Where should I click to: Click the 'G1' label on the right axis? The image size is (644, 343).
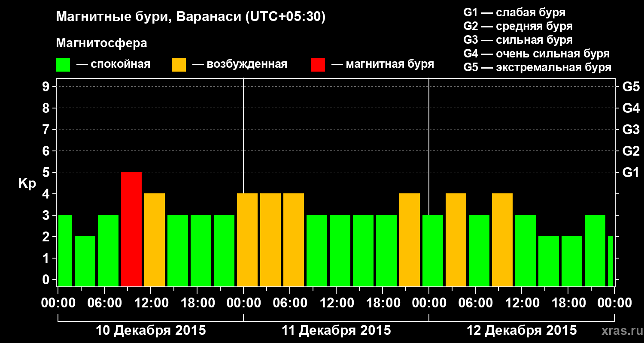click(x=631, y=172)
